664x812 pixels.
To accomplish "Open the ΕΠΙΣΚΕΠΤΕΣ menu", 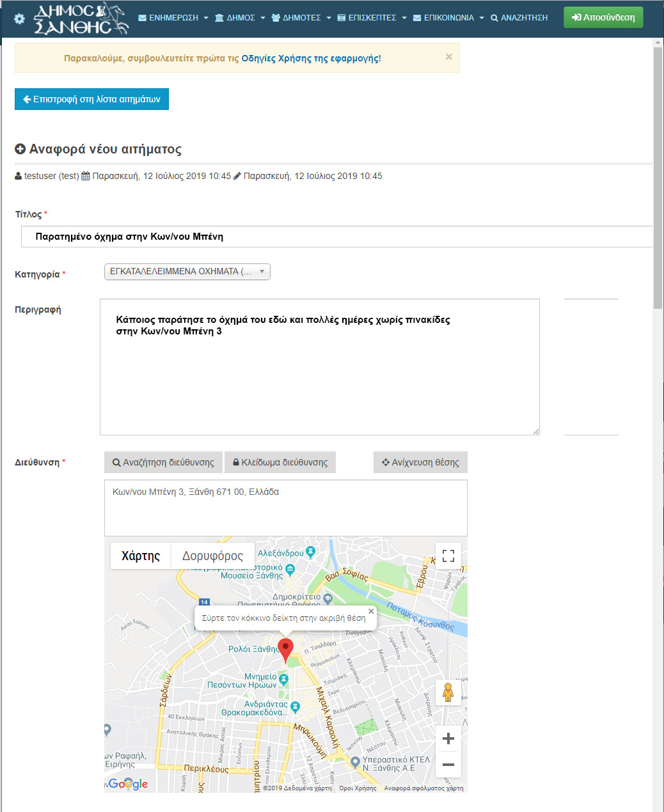I will click(372, 18).
